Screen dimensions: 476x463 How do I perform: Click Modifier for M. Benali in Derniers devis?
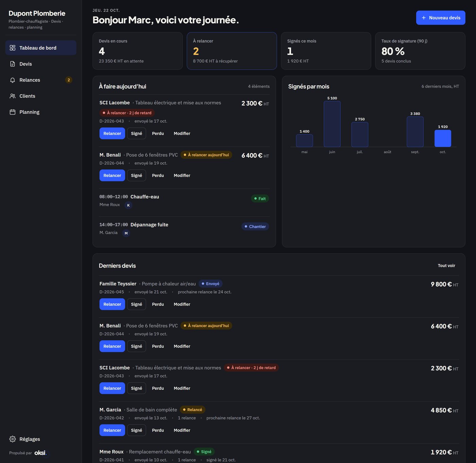182,346
